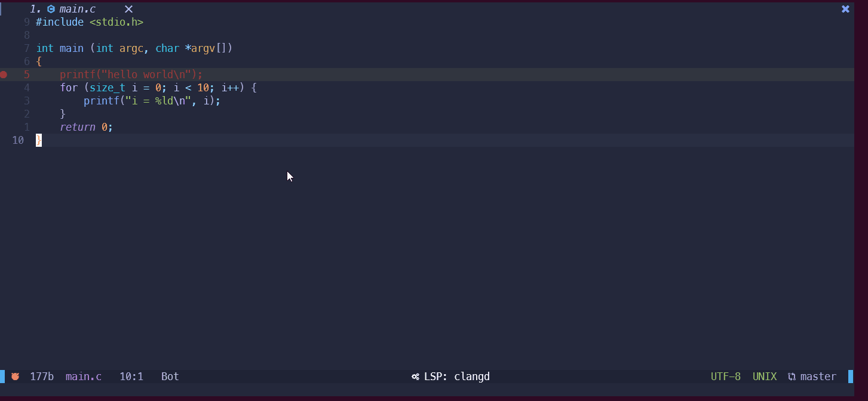
Task: Click the git branch icon beside master
Action: [792, 377]
